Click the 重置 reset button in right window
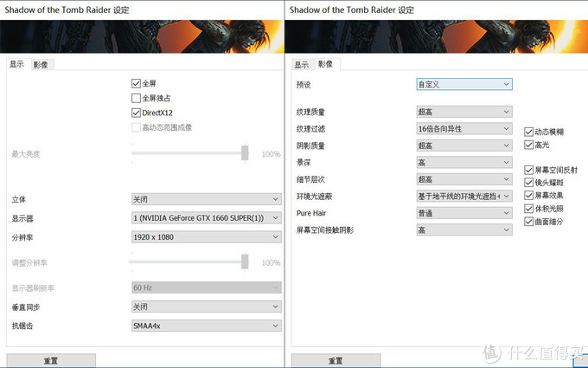 coord(336,360)
